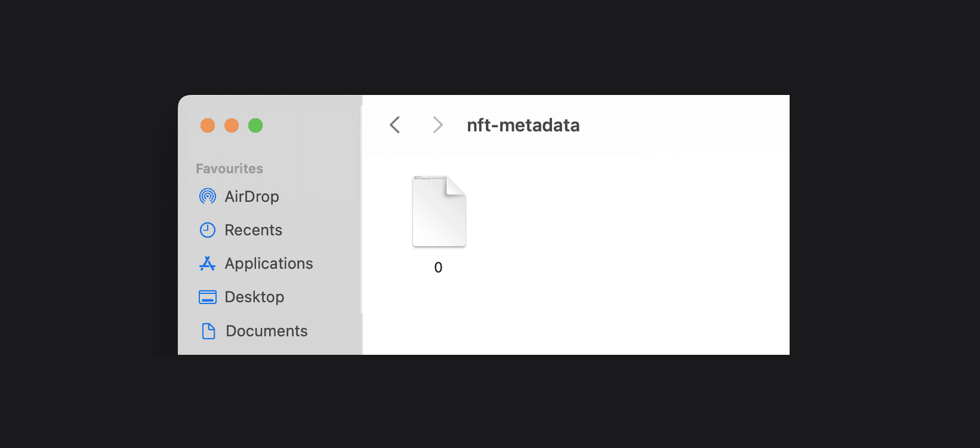Click the Recents clock icon
This screenshot has height=448, width=980.
pyautogui.click(x=207, y=230)
